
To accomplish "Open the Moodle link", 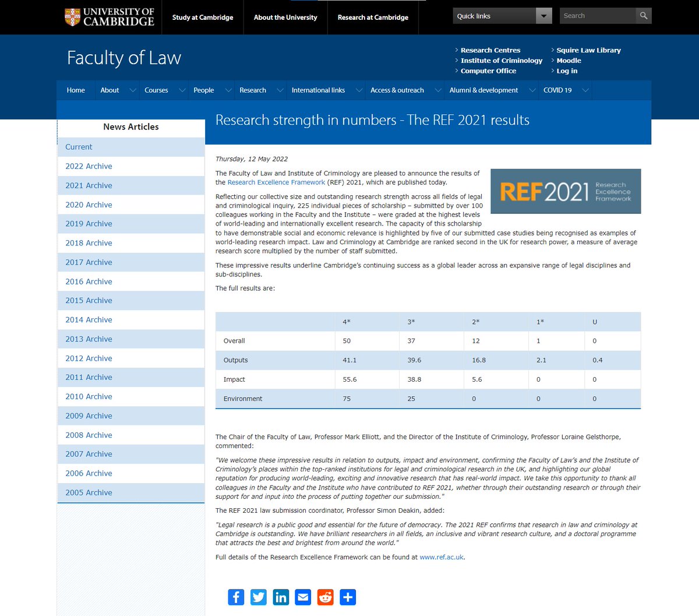I will point(569,61).
